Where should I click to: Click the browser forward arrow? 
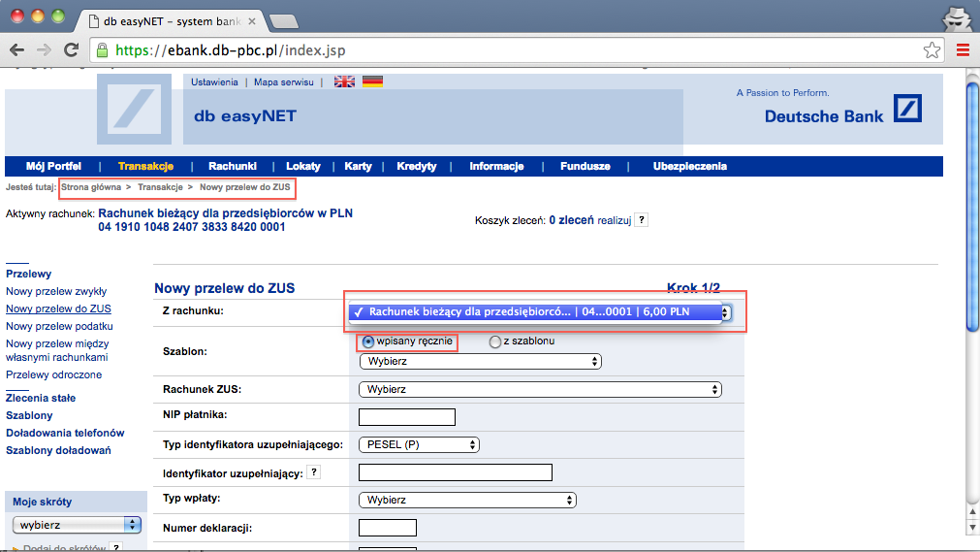[44, 50]
